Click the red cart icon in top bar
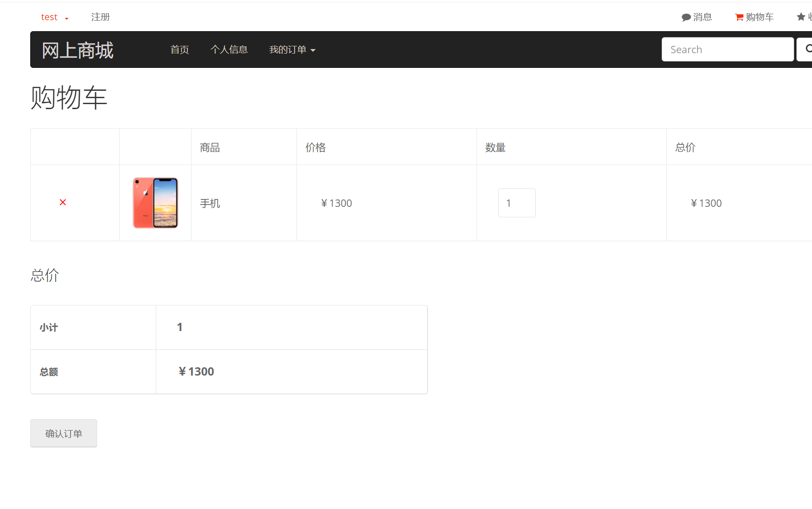 pyautogui.click(x=739, y=17)
